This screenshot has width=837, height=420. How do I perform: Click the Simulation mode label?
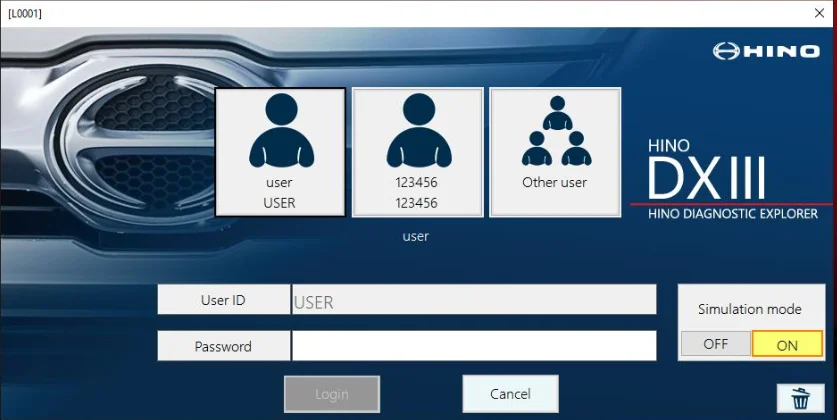click(749, 309)
